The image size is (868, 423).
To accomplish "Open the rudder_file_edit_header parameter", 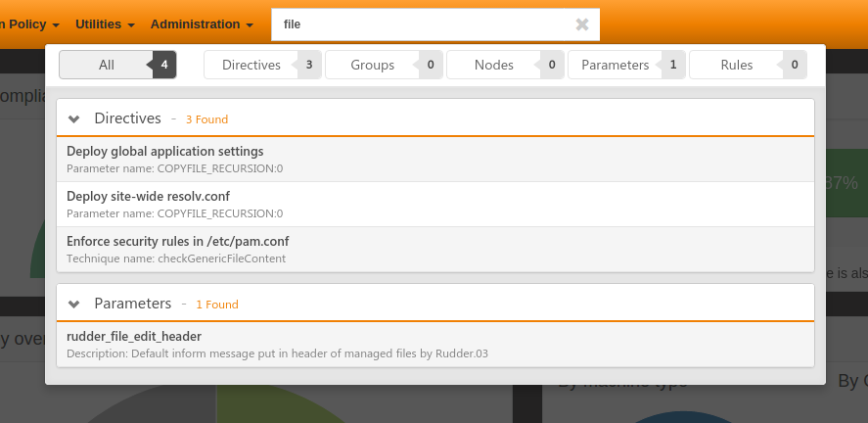I will 134,336.
